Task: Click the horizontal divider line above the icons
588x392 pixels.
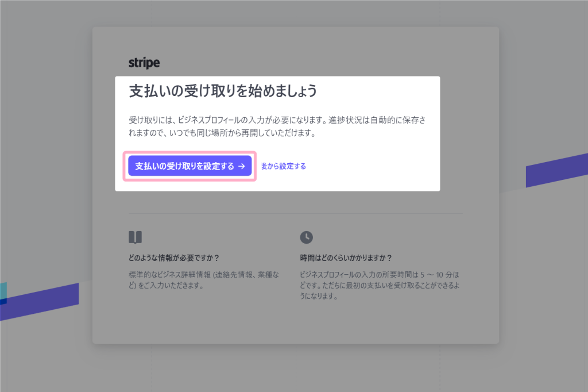Action: point(295,214)
